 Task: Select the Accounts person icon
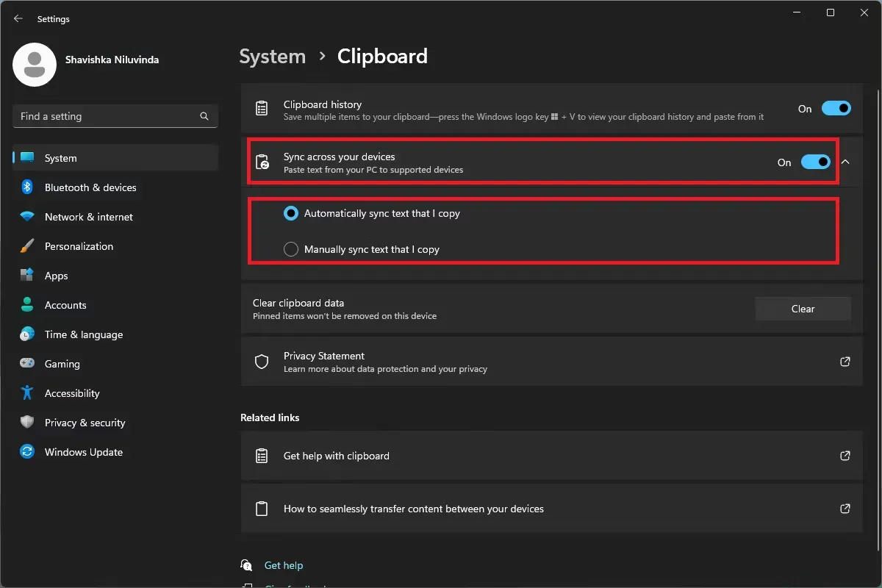tap(27, 305)
